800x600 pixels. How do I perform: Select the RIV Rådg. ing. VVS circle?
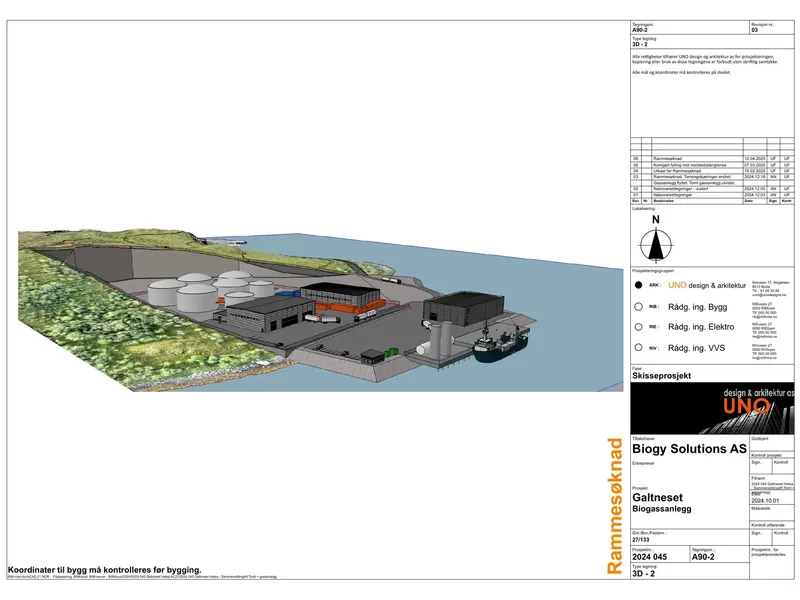(638, 347)
